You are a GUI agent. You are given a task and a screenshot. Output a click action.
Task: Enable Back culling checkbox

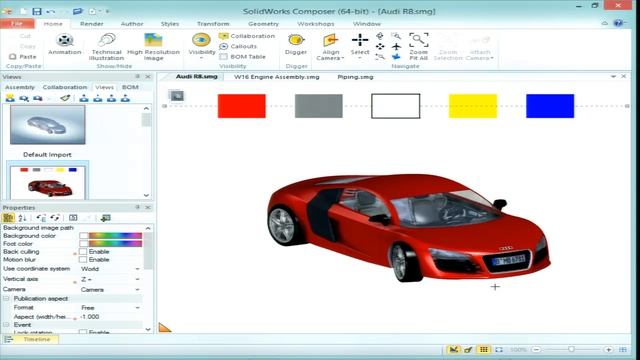tap(83, 252)
